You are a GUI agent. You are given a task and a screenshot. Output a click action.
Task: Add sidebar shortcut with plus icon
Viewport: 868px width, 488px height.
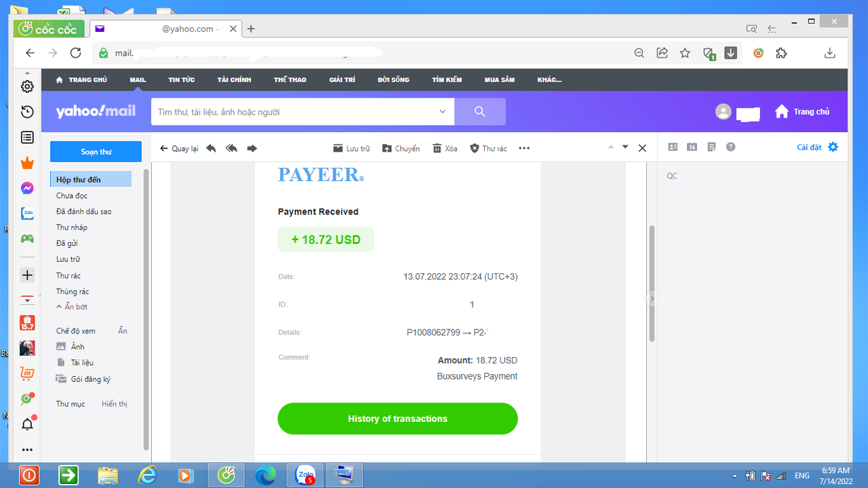27,275
